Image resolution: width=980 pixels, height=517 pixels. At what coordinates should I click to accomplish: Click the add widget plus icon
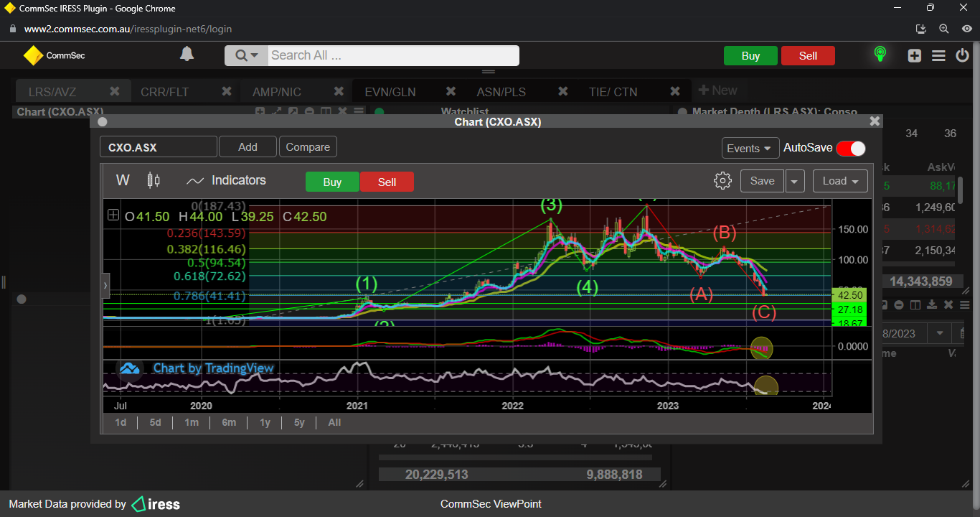[x=914, y=55]
